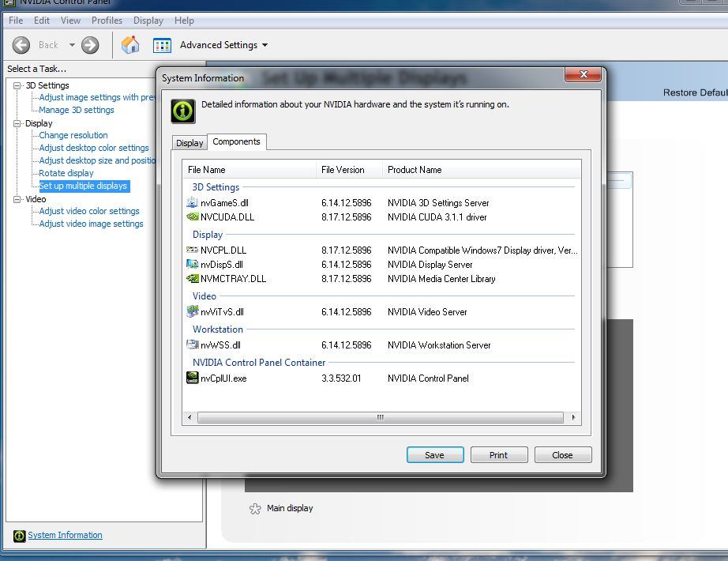The image size is (728, 561).
Task: Open the Help menu
Action: point(184,21)
